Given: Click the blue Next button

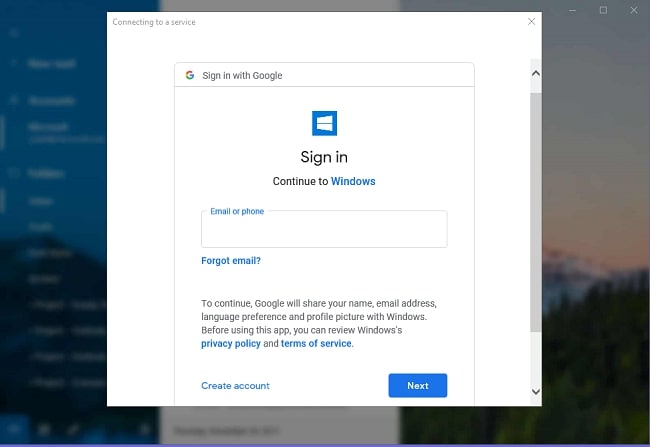Looking at the screenshot, I should point(417,386).
